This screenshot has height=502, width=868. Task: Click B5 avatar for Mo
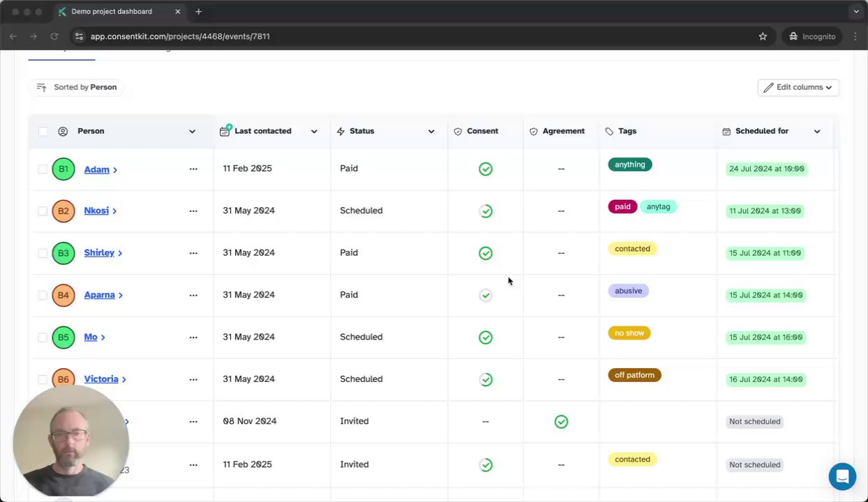[x=63, y=337]
